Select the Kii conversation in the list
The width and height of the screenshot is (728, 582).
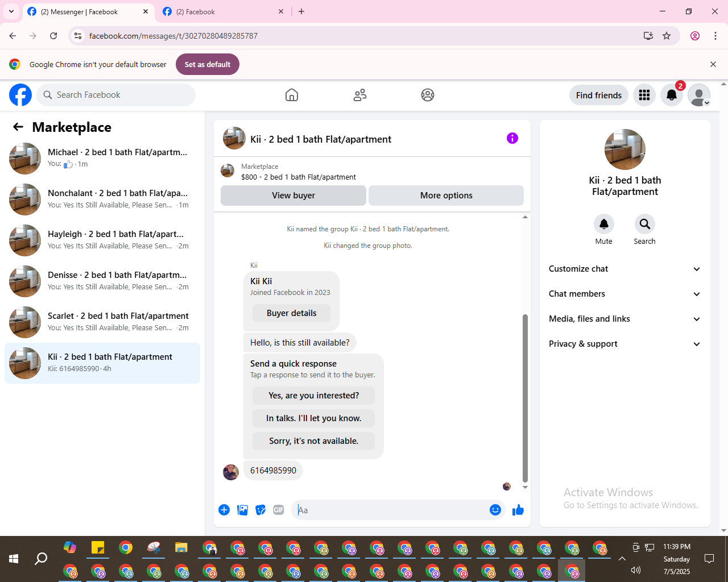pos(102,363)
